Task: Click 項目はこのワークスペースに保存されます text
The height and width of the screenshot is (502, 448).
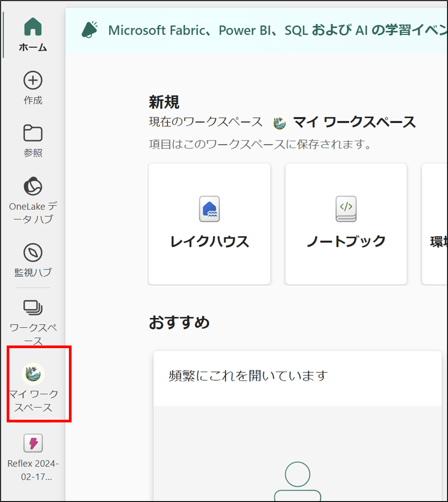Action: point(260,144)
